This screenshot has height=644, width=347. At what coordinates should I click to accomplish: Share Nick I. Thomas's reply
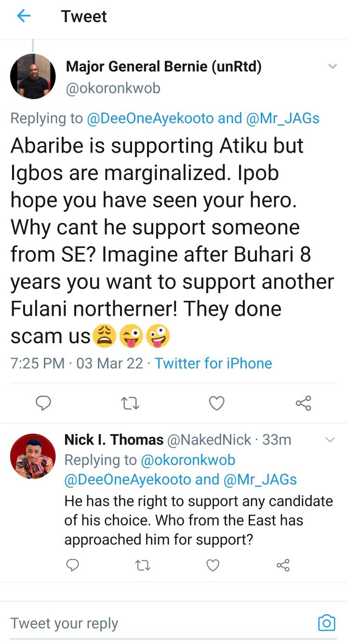[x=283, y=565]
